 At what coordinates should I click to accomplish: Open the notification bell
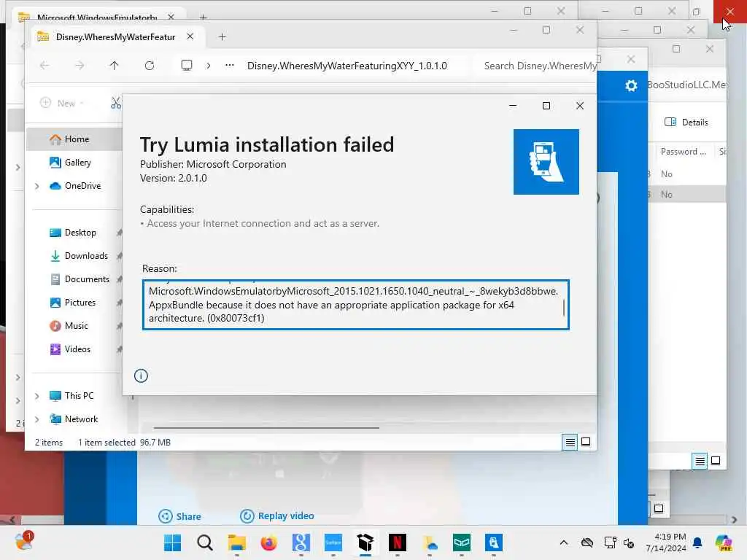point(697,542)
